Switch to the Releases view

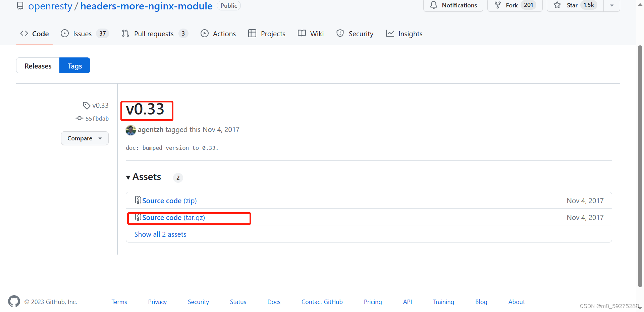(38, 65)
